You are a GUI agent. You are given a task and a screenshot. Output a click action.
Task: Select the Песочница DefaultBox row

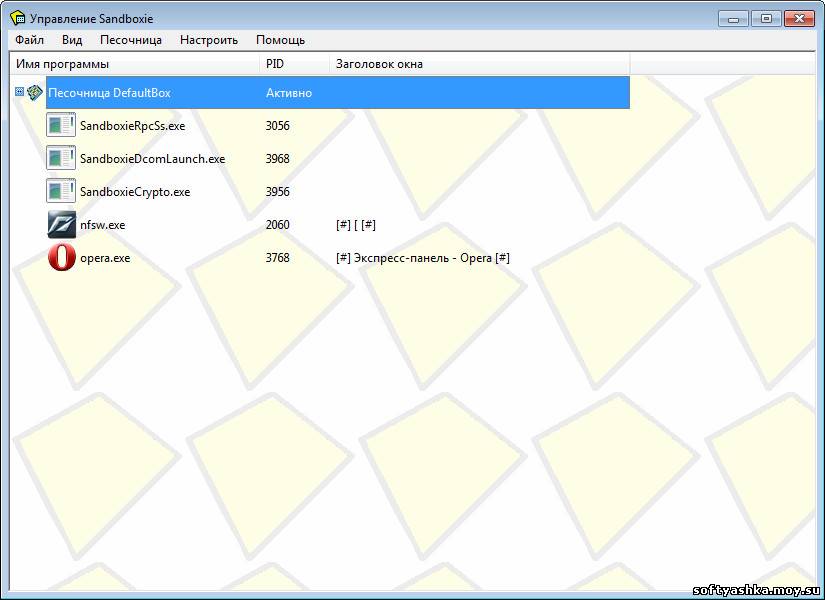(338, 93)
